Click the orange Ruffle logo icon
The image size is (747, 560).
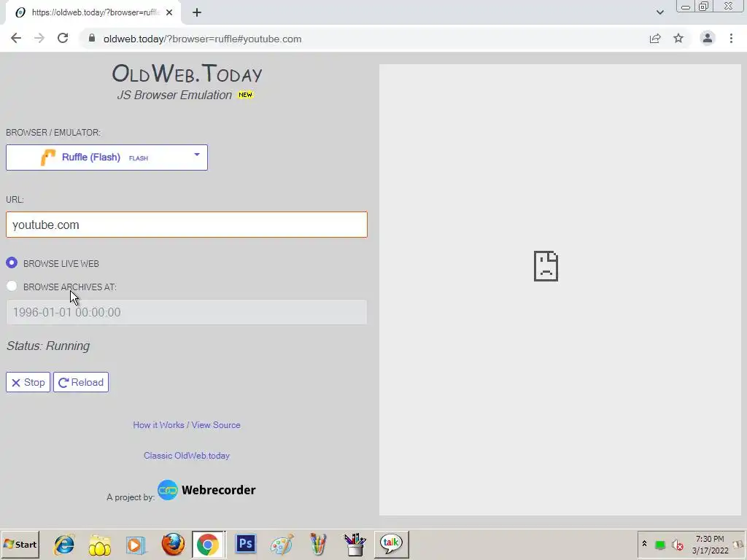pyautogui.click(x=47, y=157)
